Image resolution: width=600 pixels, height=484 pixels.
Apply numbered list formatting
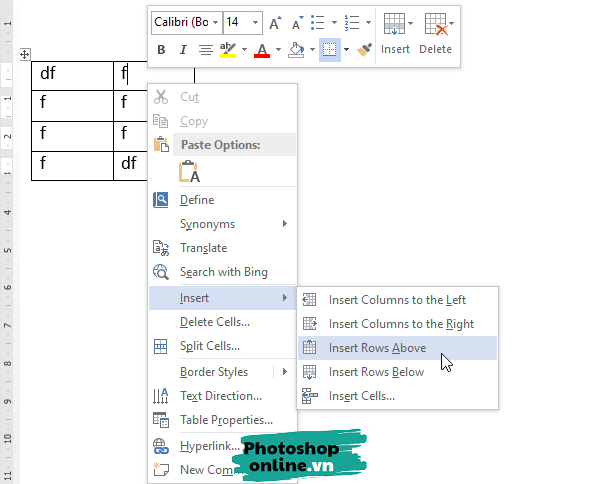pos(351,22)
